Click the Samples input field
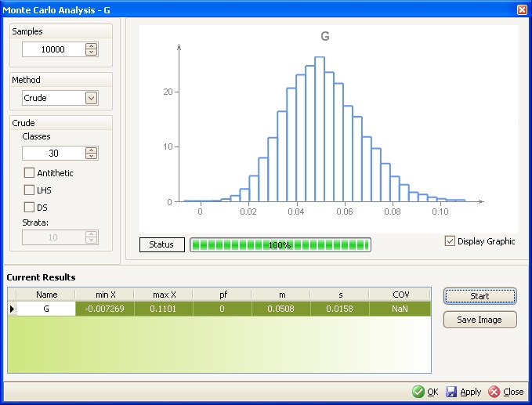Screen dimensions: 532x405 tap(52, 49)
